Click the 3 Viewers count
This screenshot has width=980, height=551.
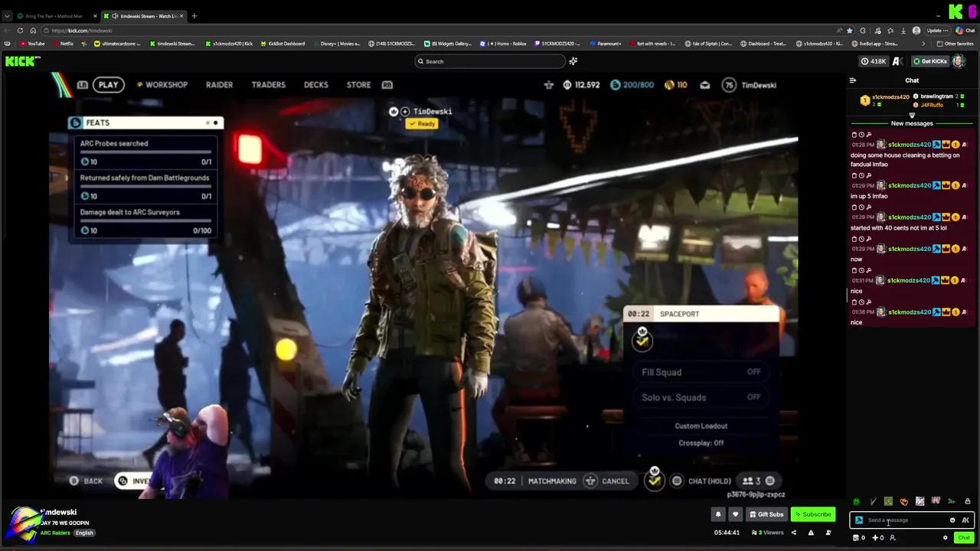(768, 533)
